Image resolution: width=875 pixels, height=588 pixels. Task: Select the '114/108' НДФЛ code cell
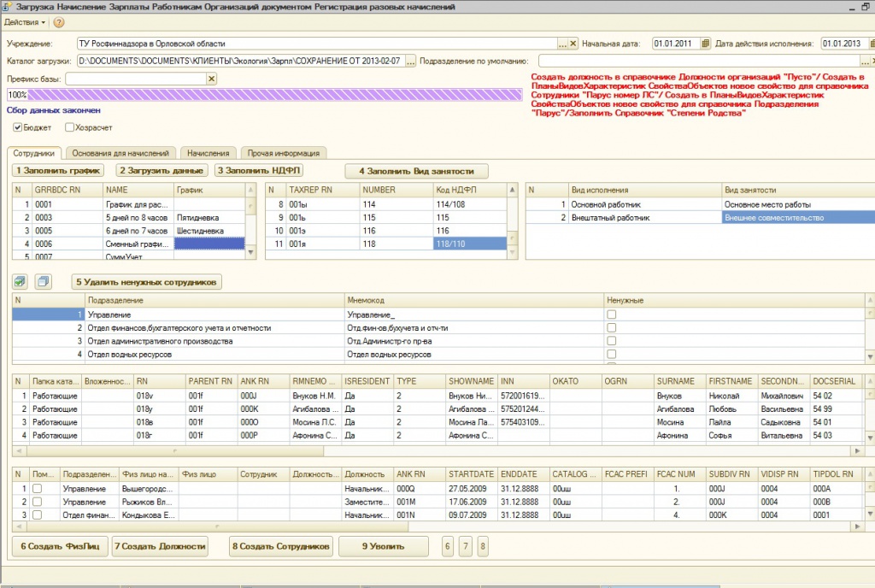[x=469, y=205]
